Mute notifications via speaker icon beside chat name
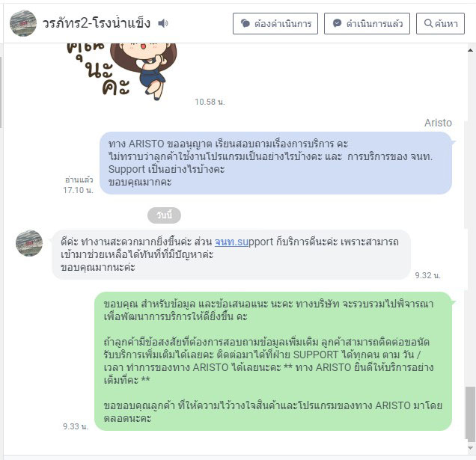The height and width of the screenshot is (460, 476). click(163, 23)
